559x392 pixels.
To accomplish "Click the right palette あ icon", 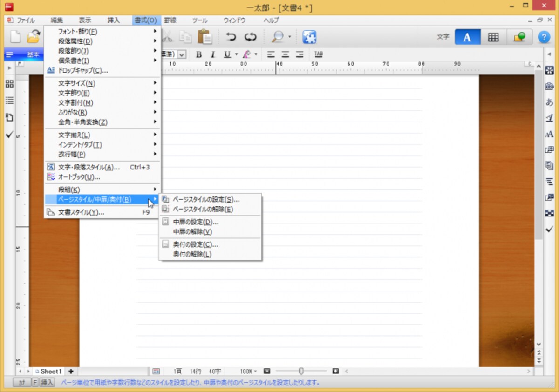I will coord(549,102).
